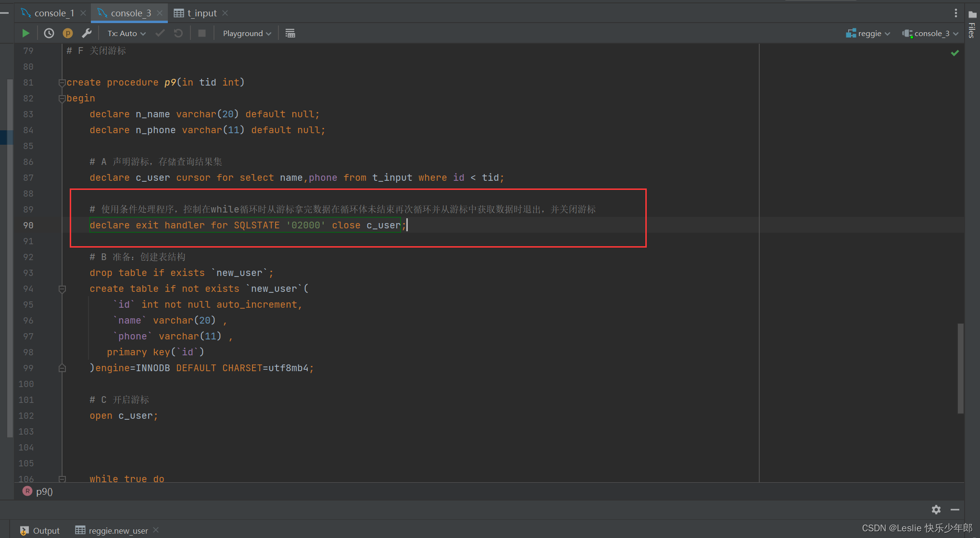980x538 pixels.
Task: Open settings with the wrench icon
Action: [87, 33]
